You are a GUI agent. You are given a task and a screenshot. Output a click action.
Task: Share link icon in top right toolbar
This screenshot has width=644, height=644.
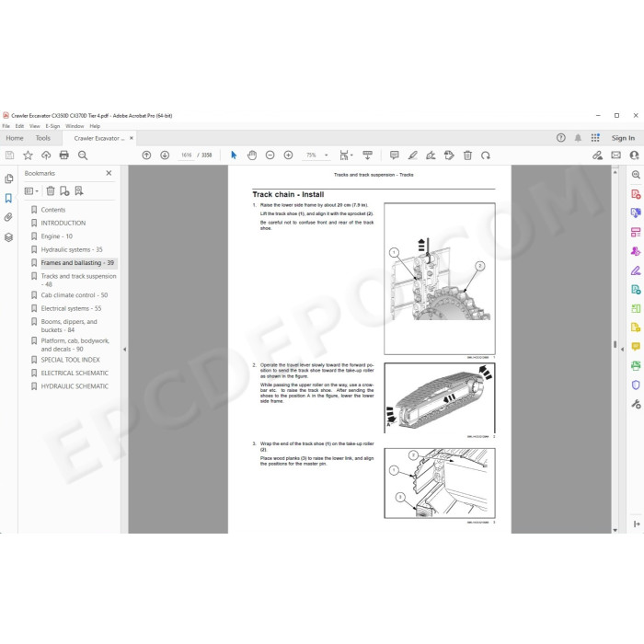(597, 155)
